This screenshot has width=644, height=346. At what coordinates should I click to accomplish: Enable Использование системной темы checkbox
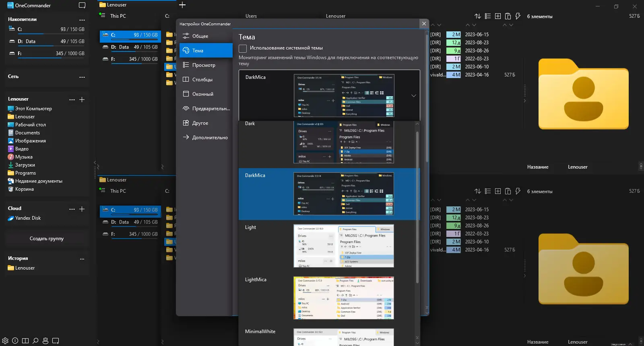(243, 48)
